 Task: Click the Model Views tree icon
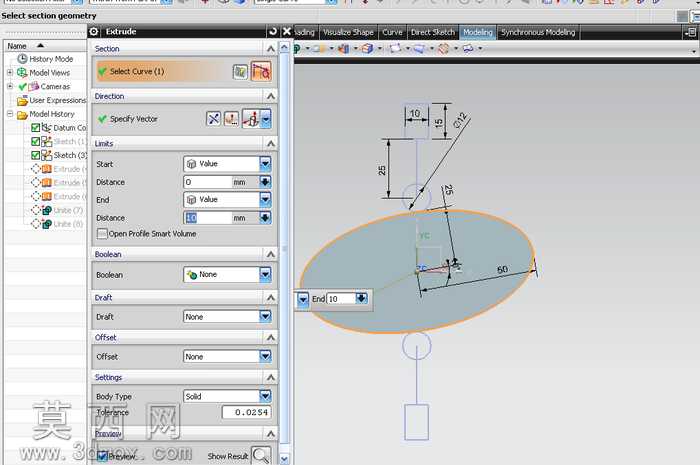tap(22, 72)
